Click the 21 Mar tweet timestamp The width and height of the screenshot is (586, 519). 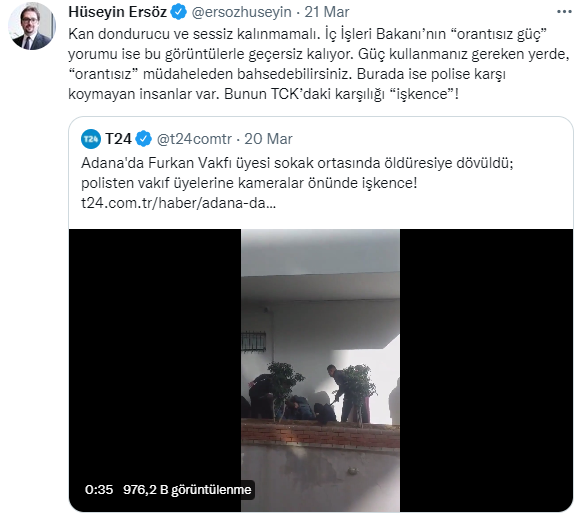pyautogui.click(x=327, y=12)
